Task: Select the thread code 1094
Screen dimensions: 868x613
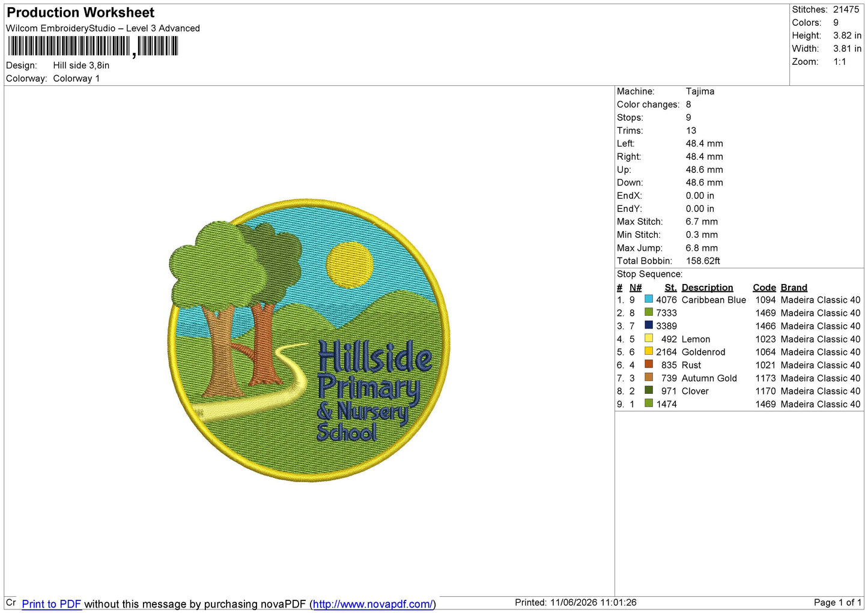Action: pos(765,300)
